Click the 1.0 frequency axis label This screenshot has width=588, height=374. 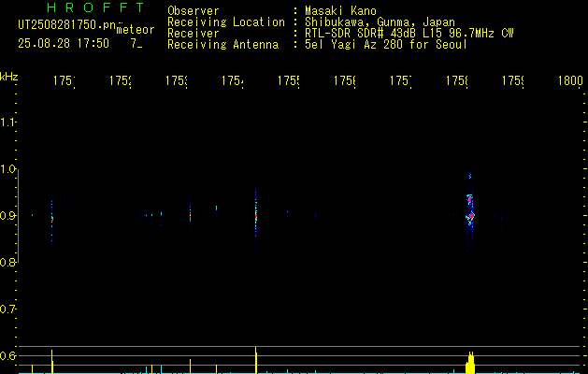click(x=7, y=169)
